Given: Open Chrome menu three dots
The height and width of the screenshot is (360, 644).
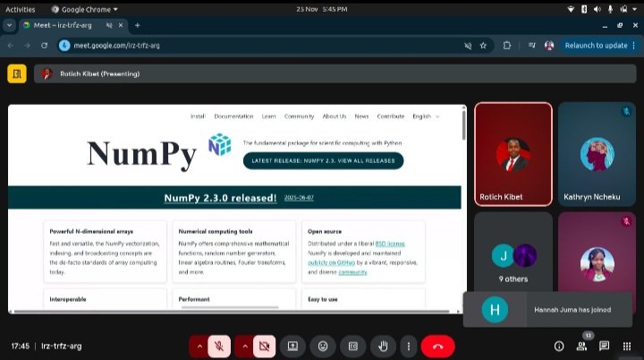Looking at the screenshot, I should pos(634,46).
